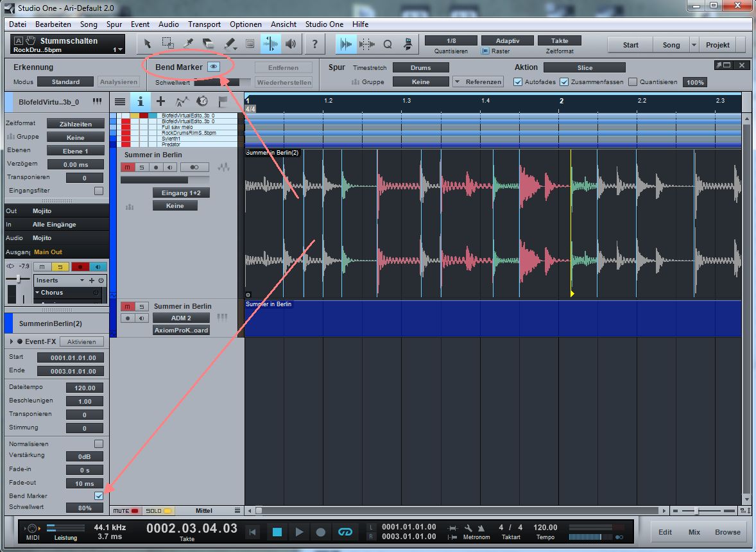Toggle the Inspector info icon
Viewport: 756px width, 552px height.
click(141, 101)
